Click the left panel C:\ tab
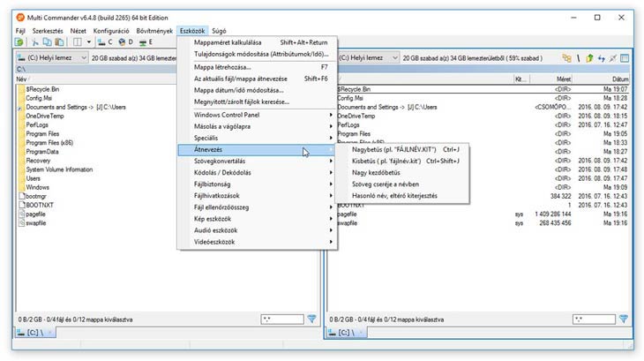Image resolution: width=644 pixels, height=361 pixels. (32, 333)
